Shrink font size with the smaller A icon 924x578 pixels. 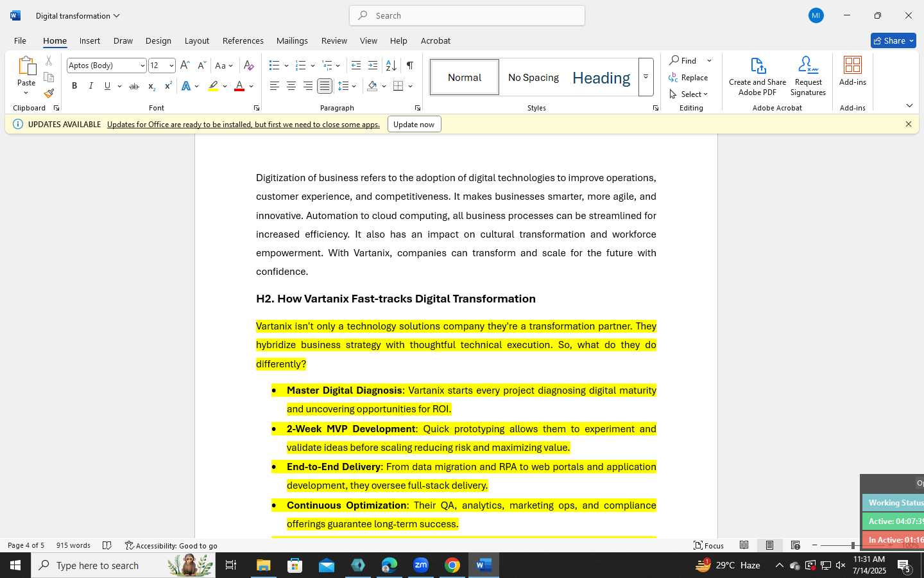pos(201,66)
